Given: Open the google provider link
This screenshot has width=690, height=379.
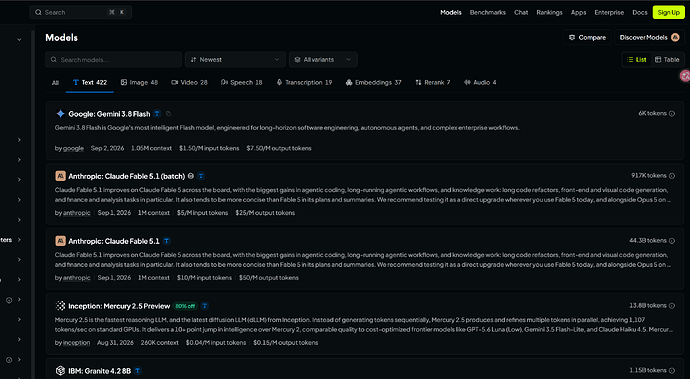Looking at the screenshot, I should 73,148.
